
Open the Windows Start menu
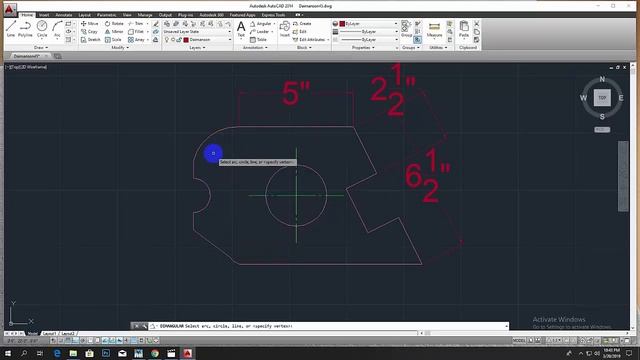click(x=7, y=353)
